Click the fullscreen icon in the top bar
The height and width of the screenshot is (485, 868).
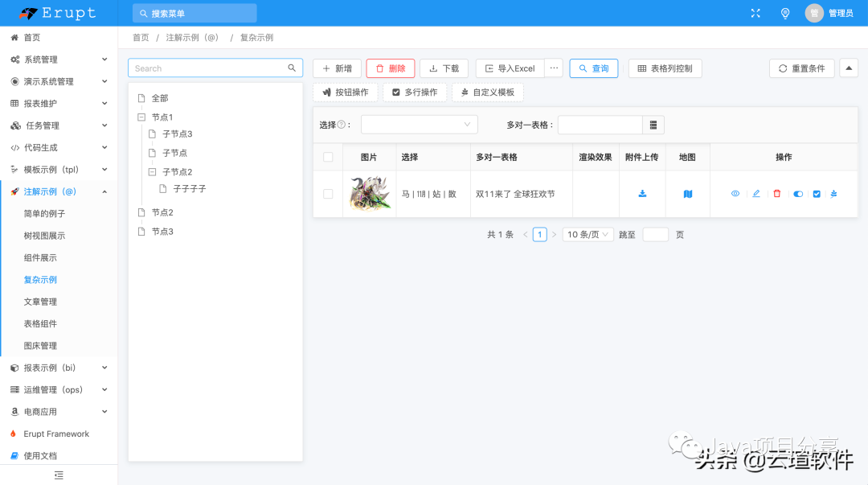[754, 13]
